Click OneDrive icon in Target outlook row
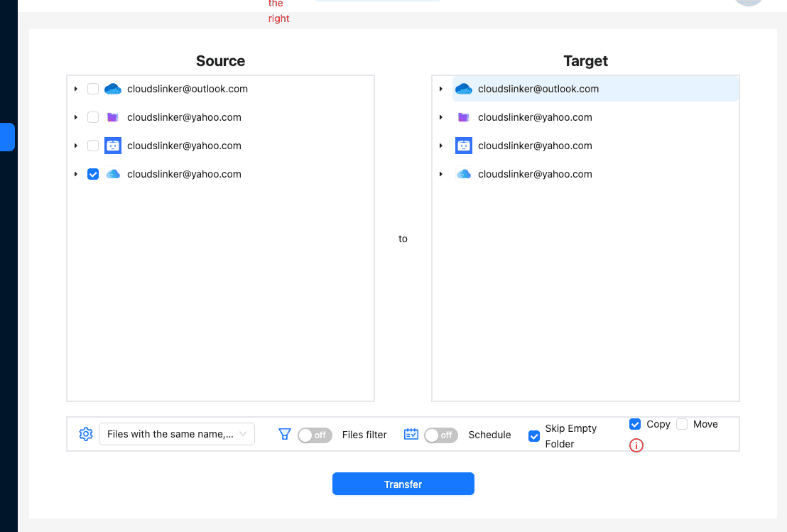Viewport: 787px width, 532px height. (464, 89)
